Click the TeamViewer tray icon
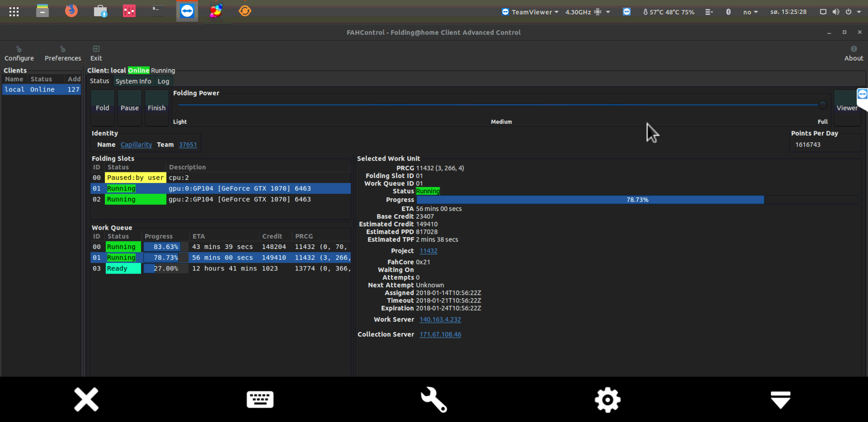 click(x=627, y=12)
